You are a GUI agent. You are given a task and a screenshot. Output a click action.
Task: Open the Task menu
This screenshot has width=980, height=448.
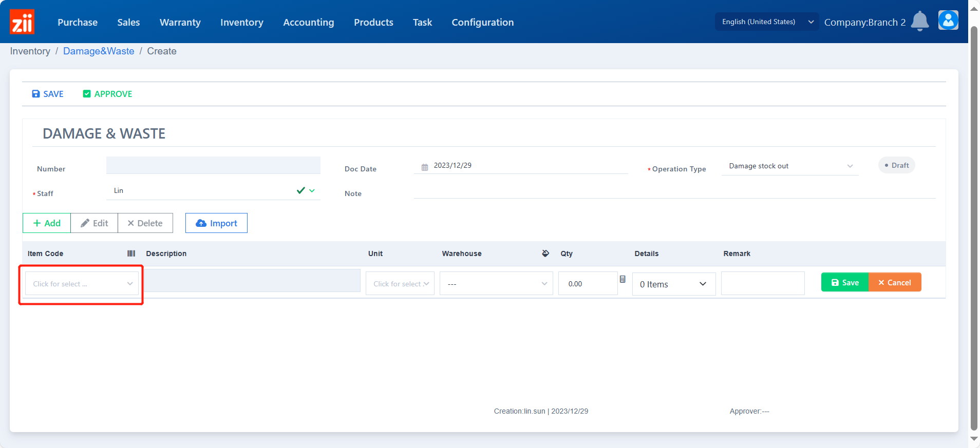pyautogui.click(x=422, y=22)
